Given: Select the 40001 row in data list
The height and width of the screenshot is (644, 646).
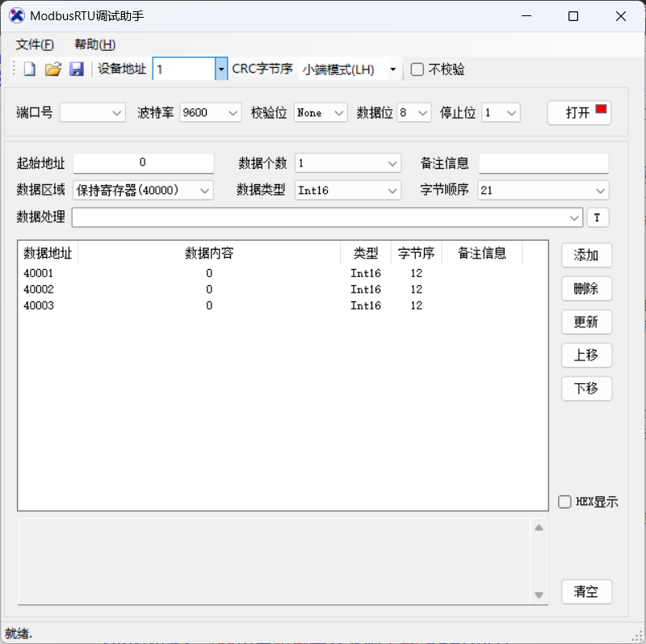Looking at the screenshot, I should click(x=283, y=273).
